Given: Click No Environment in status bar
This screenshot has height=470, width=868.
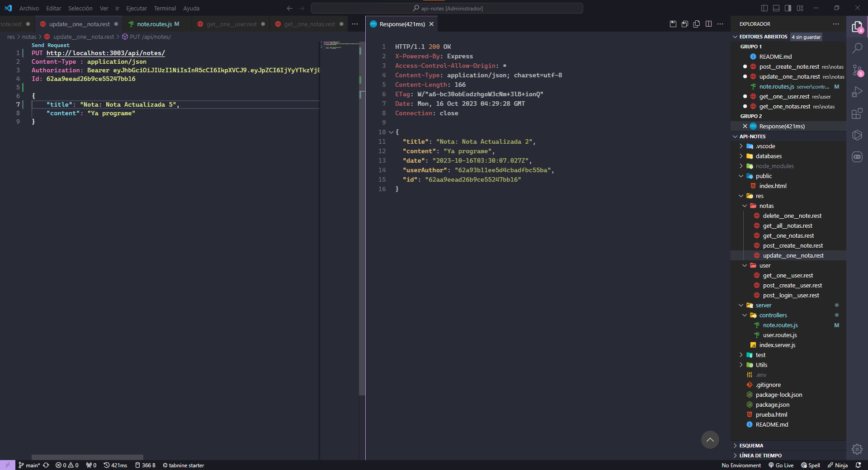Looking at the screenshot, I should [741, 465].
